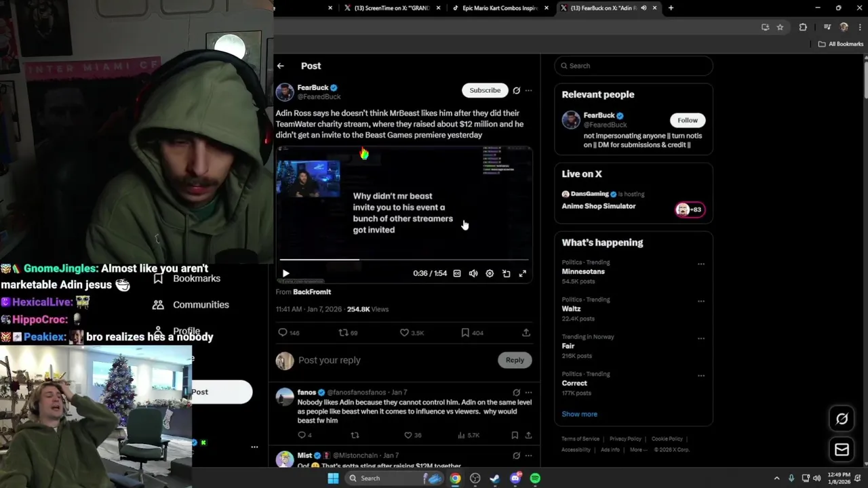Follow FearBuck in Relevant people

[x=688, y=120]
